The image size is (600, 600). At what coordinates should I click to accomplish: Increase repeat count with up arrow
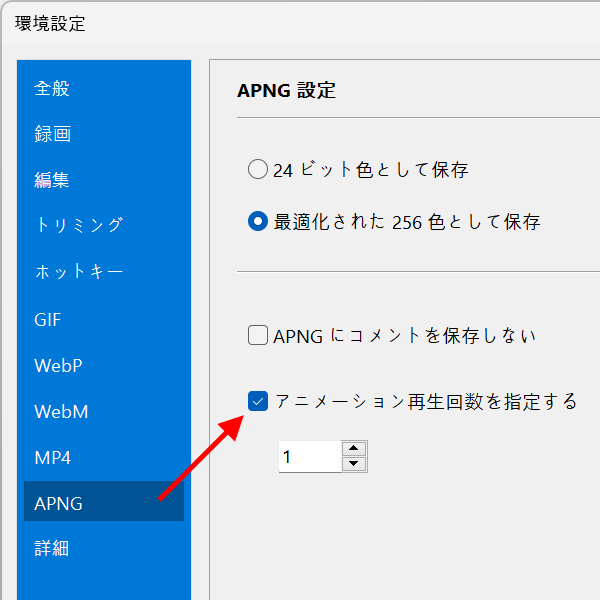click(x=354, y=448)
